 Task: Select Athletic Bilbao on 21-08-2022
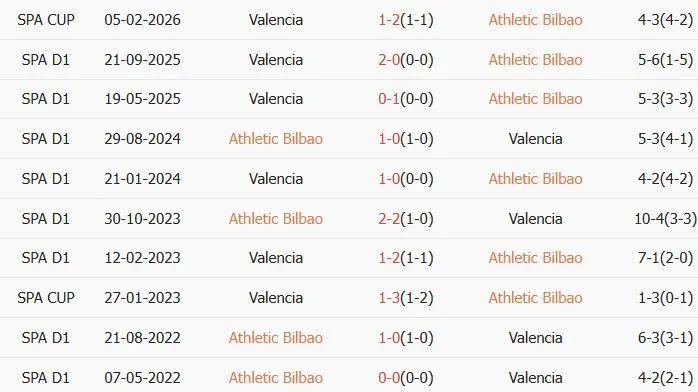point(276,338)
